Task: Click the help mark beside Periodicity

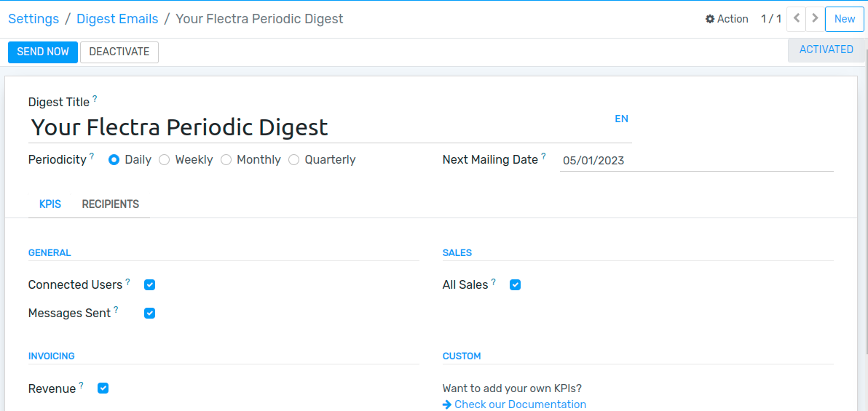Action: (x=92, y=156)
